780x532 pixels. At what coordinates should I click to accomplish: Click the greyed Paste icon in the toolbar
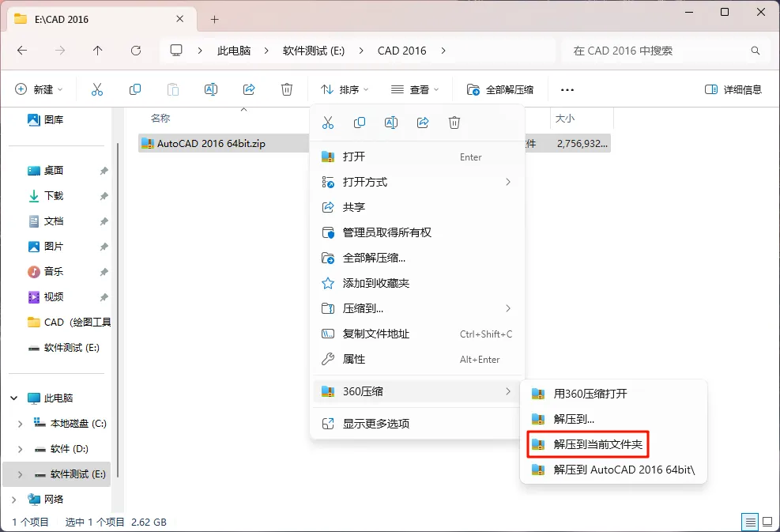click(172, 89)
